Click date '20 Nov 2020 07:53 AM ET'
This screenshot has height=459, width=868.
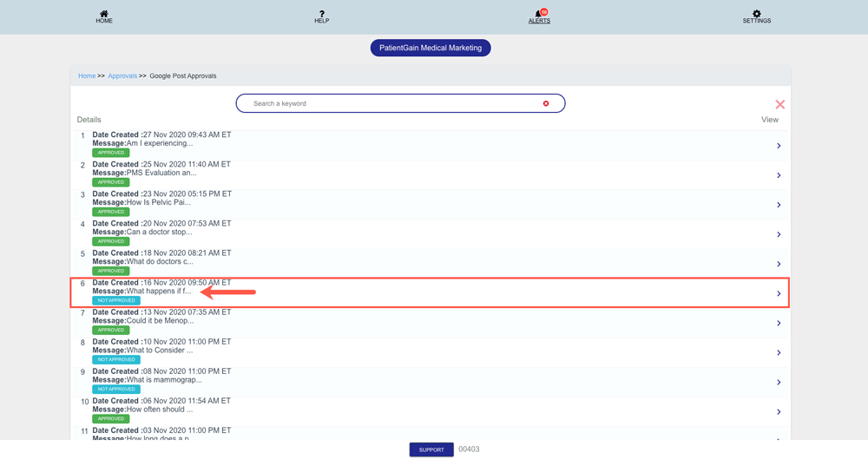(x=187, y=224)
